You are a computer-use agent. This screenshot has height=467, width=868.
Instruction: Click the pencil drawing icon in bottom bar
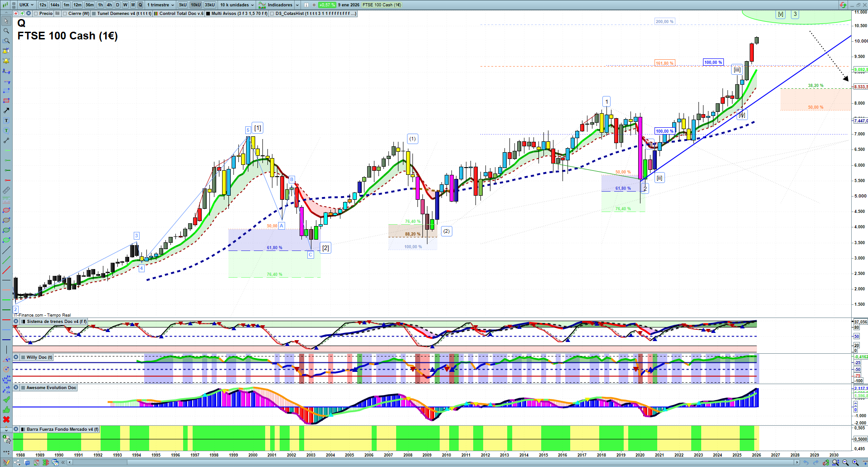click(x=6, y=462)
